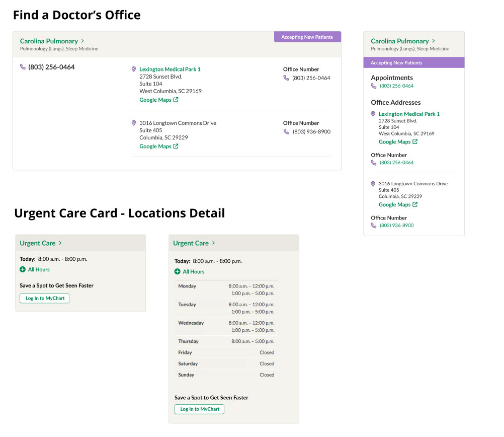Click the plus icon in expanded Urgent Care card
This screenshot has height=437, width=504.
click(177, 271)
